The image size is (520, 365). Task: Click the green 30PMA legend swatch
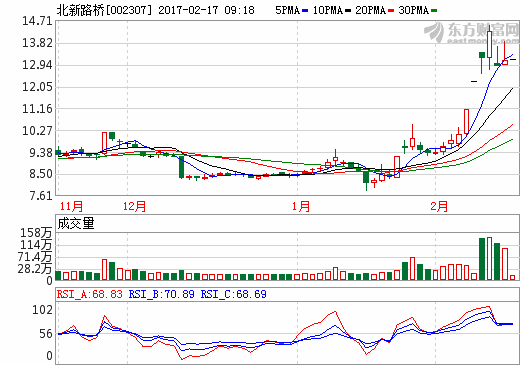(x=434, y=11)
